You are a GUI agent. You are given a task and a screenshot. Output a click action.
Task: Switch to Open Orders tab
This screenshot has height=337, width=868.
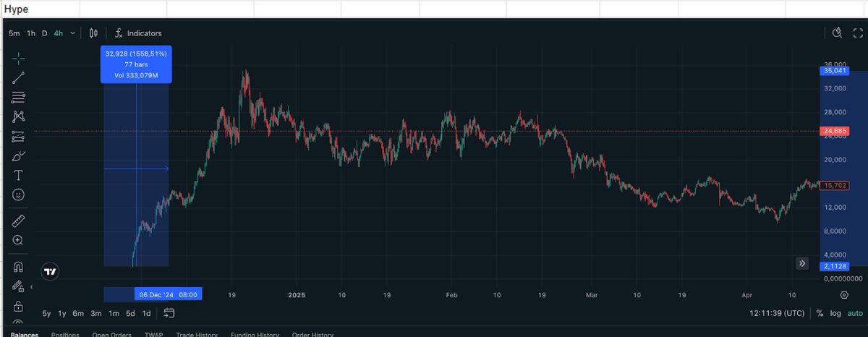click(111, 334)
